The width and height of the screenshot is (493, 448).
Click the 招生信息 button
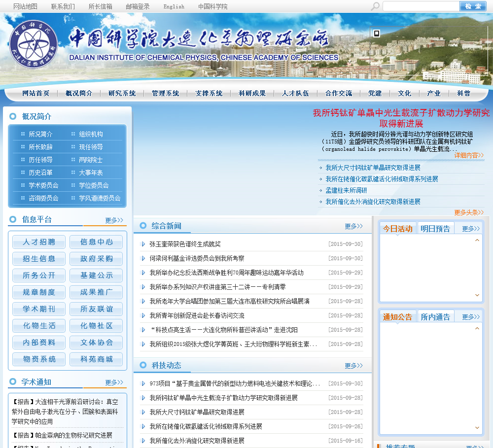pos(39,259)
